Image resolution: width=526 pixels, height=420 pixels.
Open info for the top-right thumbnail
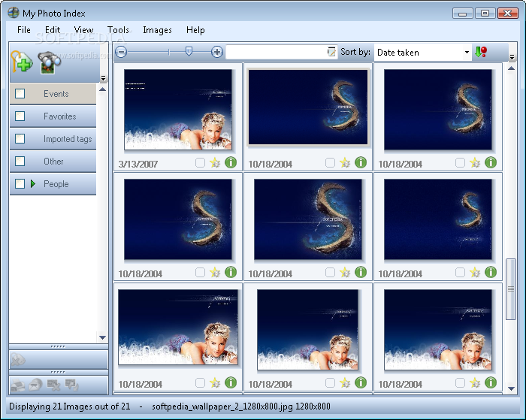click(491, 163)
